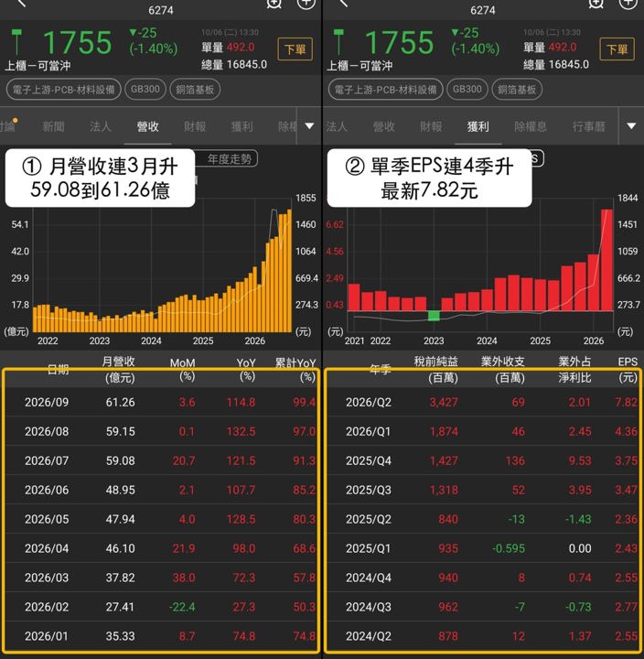
Task: Select revenue value 47.94
Action: [x=121, y=519]
